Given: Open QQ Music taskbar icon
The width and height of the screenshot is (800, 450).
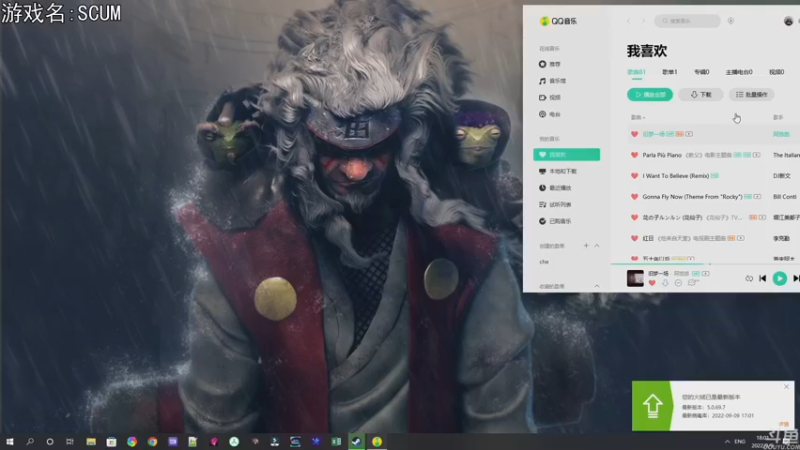Looking at the screenshot, I should 377,442.
